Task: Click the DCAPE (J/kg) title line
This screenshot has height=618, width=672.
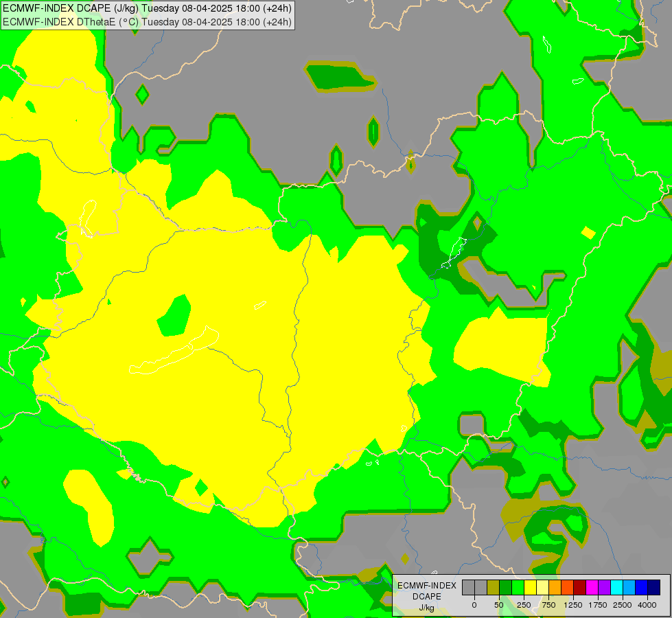Action: (x=147, y=8)
